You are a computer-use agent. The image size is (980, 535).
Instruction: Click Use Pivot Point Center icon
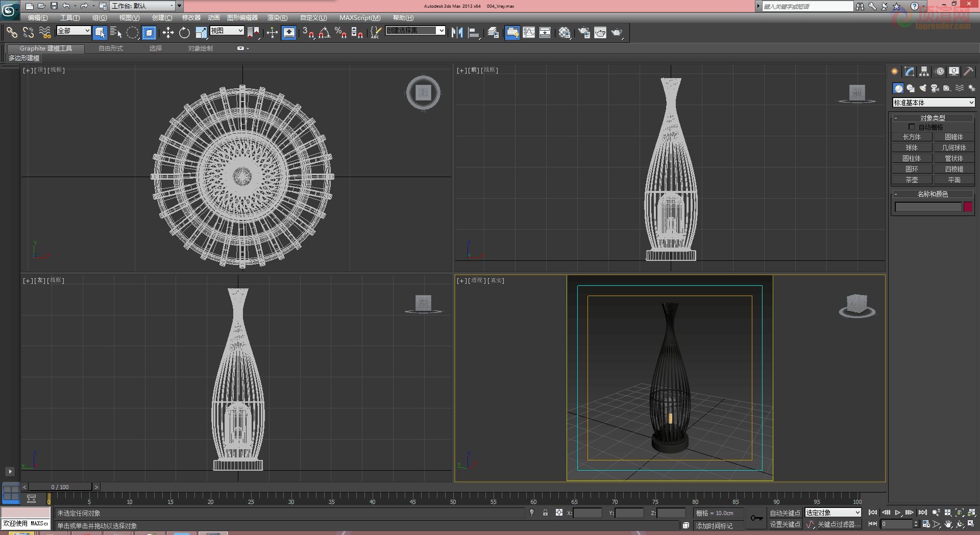tap(253, 33)
